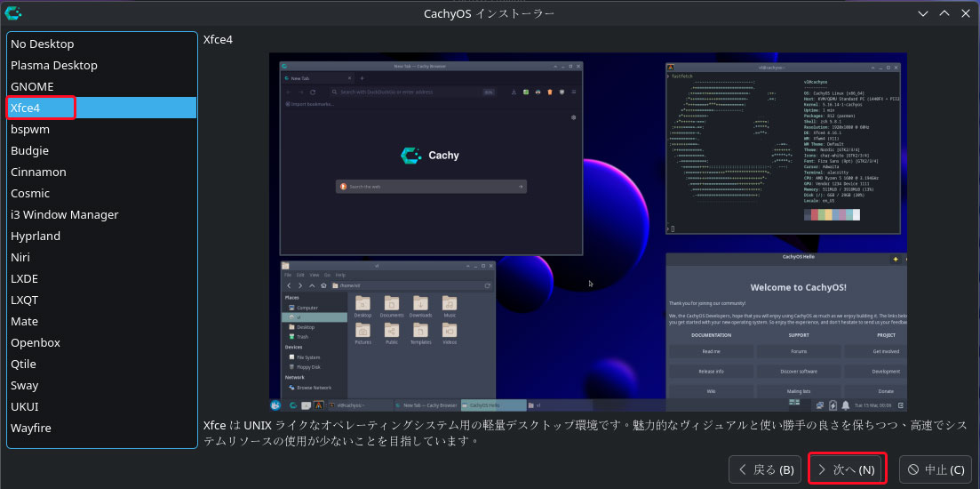This screenshot has height=489, width=980.
Task: Select Sway compositor
Action: pyautogui.click(x=102, y=385)
